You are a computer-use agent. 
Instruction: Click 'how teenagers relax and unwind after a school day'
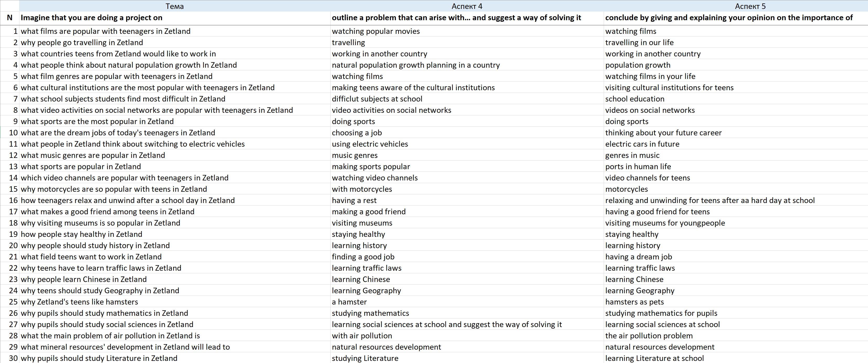pos(175,201)
